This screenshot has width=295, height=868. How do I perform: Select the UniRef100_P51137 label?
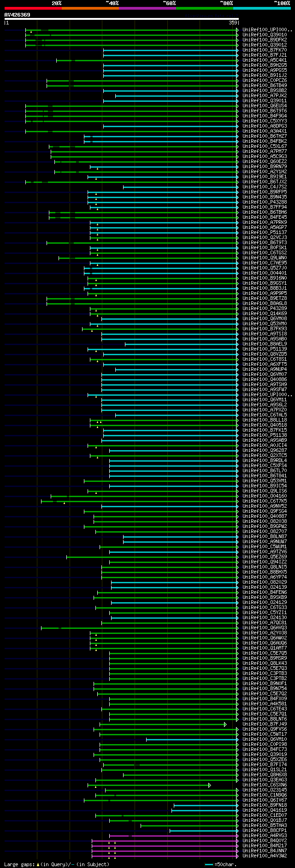point(265,232)
